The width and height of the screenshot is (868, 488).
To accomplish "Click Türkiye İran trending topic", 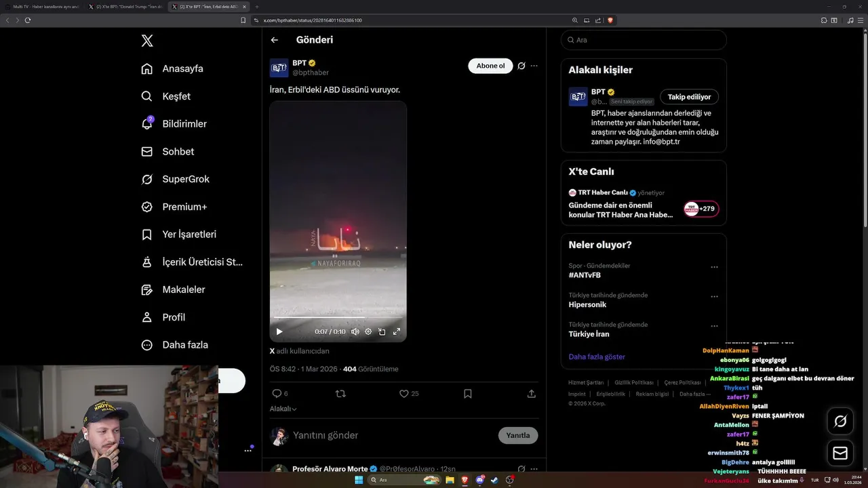I will coord(589,334).
